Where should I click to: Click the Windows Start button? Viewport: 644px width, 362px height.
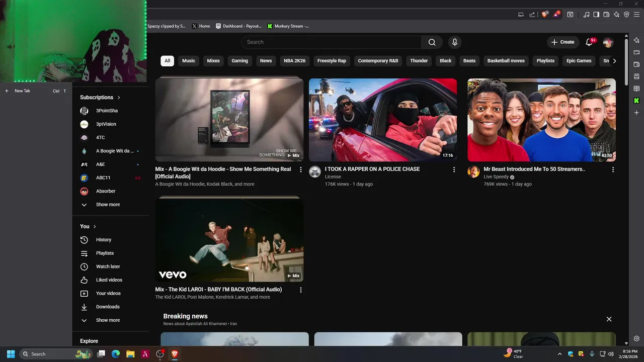[x=11, y=354]
